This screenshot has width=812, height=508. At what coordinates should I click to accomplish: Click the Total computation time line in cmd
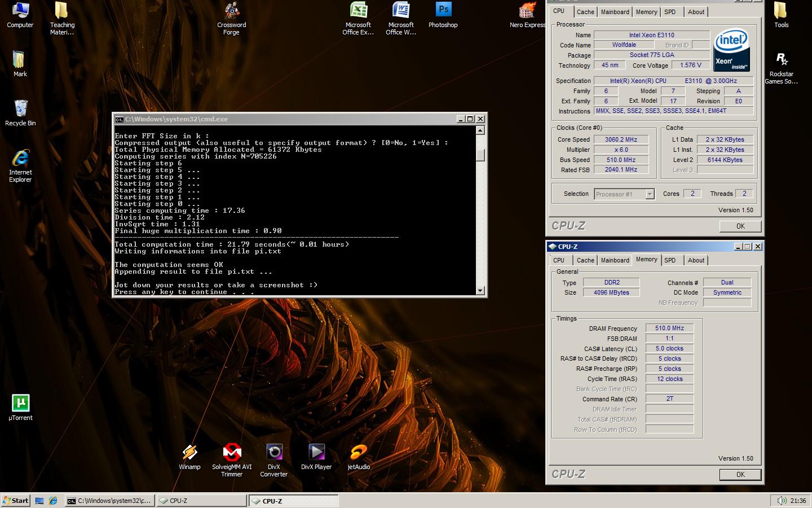pyautogui.click(x=232, y=244)
